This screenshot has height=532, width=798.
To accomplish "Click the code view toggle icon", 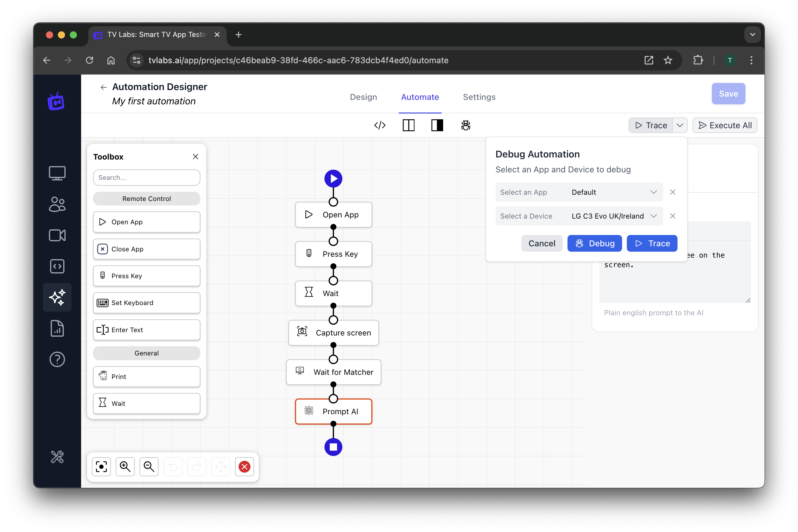I will click(380, 125).
